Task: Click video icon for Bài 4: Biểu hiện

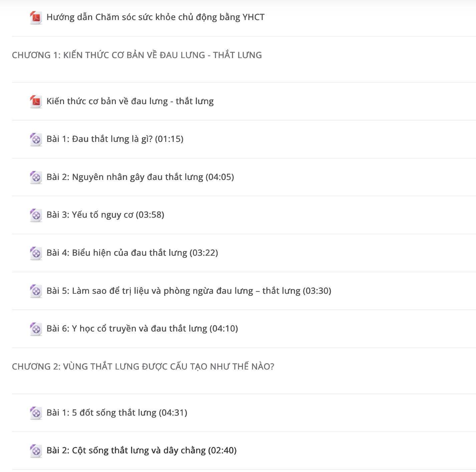Action: tap(36, 253)
